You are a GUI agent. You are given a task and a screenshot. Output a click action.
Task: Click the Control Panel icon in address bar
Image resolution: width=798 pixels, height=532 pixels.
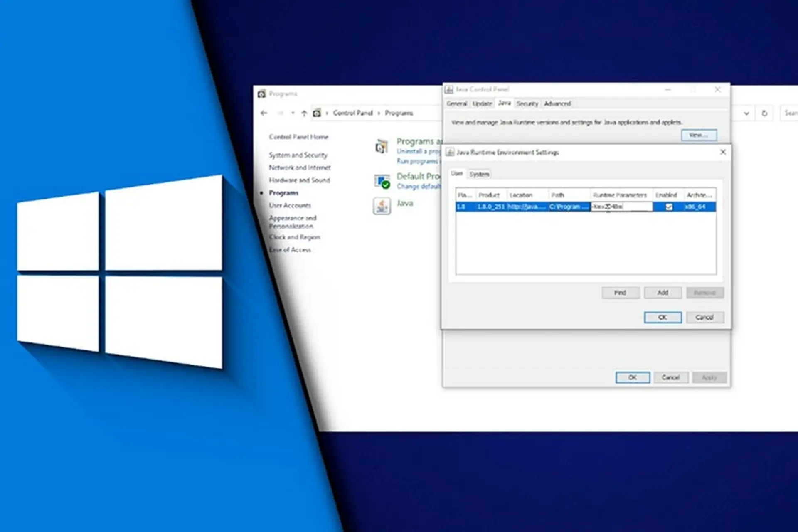317,113
